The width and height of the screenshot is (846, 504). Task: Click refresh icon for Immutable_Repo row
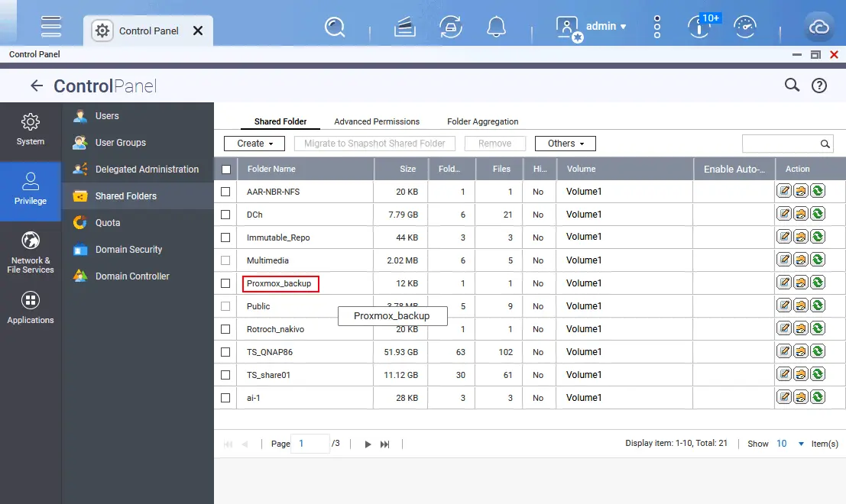(x=818, y=237)
